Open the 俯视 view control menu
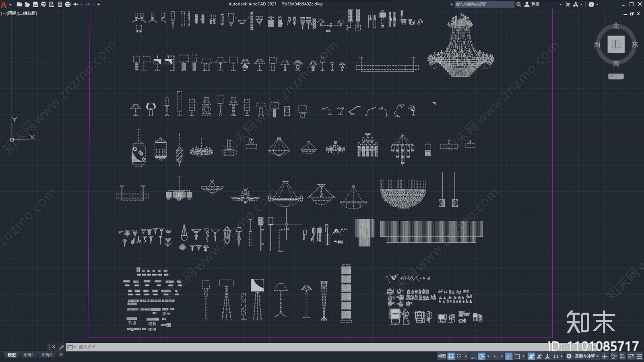644x362 pixels. point(12,13)
